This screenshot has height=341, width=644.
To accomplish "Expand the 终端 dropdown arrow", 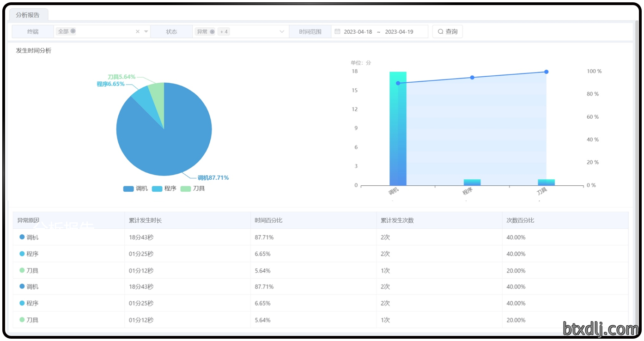I will [x=146, y=31].
